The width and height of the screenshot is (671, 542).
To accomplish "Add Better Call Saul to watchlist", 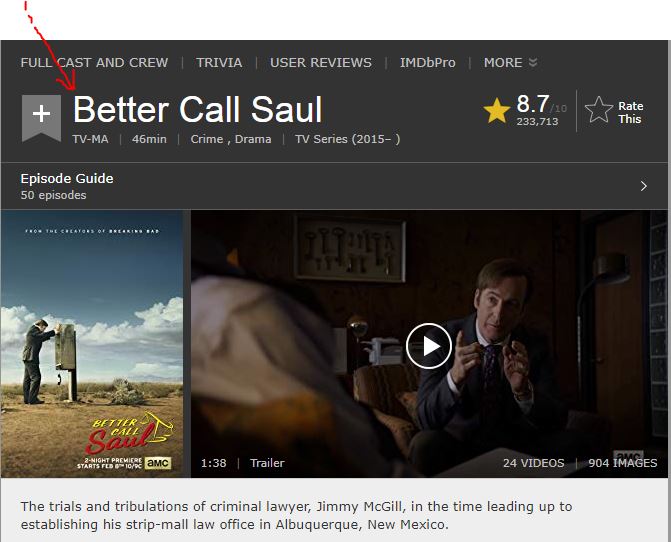I will 41,118.
